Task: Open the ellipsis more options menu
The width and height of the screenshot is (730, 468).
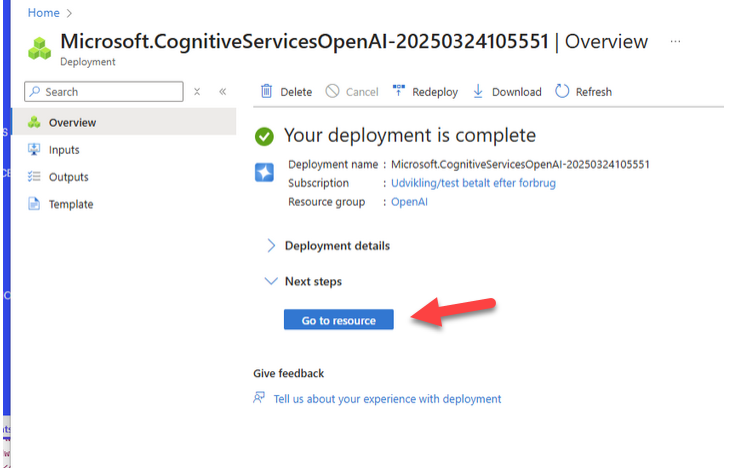Action: click(675, 41)
